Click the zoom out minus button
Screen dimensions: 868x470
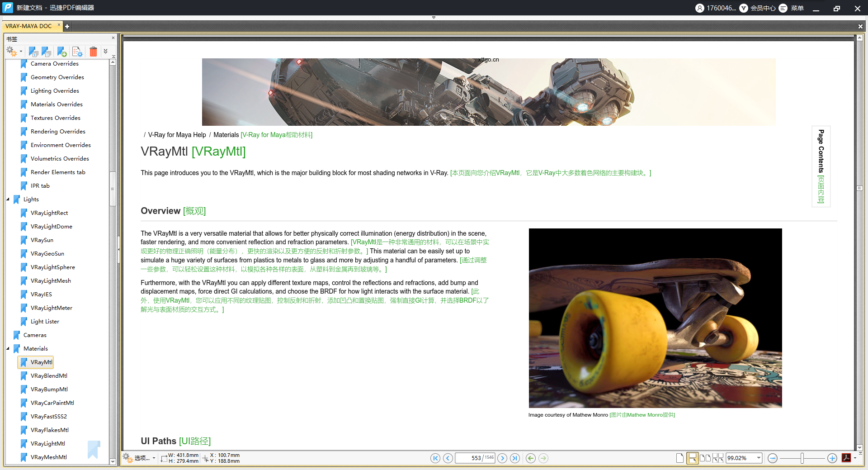pyautogui.click(x=773, y=458)
